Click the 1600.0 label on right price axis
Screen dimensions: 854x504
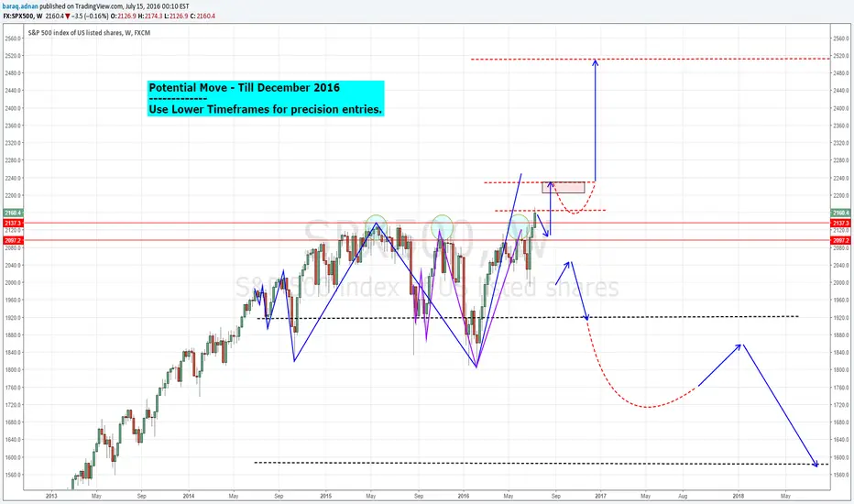pyautogui.click(x=841, y=457)
